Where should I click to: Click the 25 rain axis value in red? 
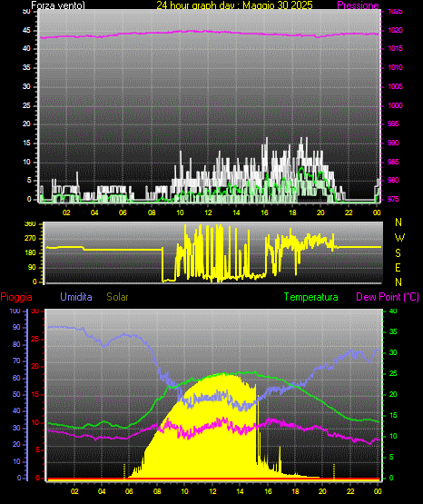pos(35,339)
